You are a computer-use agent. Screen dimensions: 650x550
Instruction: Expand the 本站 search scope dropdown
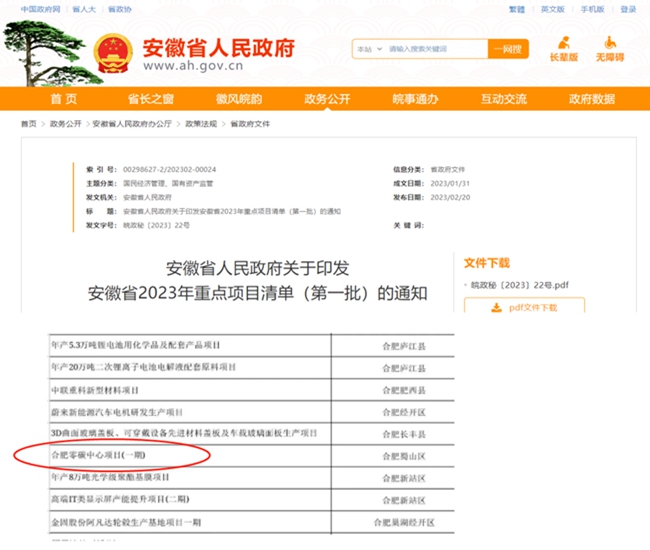[367, 49]
